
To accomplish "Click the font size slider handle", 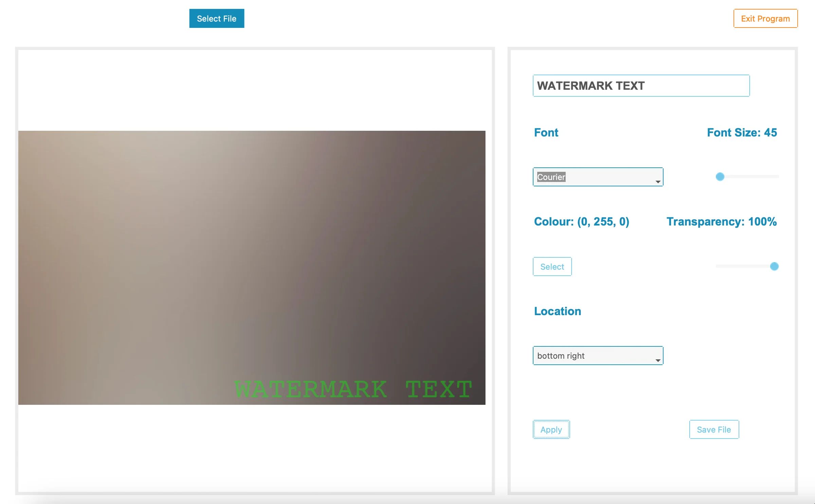I will [720, 177].
